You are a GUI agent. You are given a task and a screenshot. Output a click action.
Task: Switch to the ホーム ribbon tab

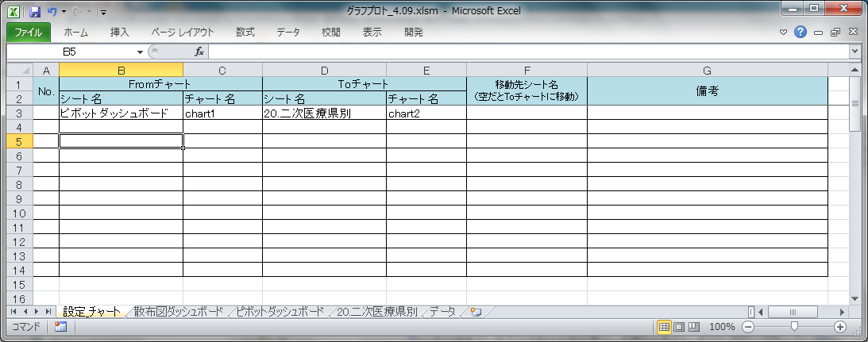(x=75, y=32)
